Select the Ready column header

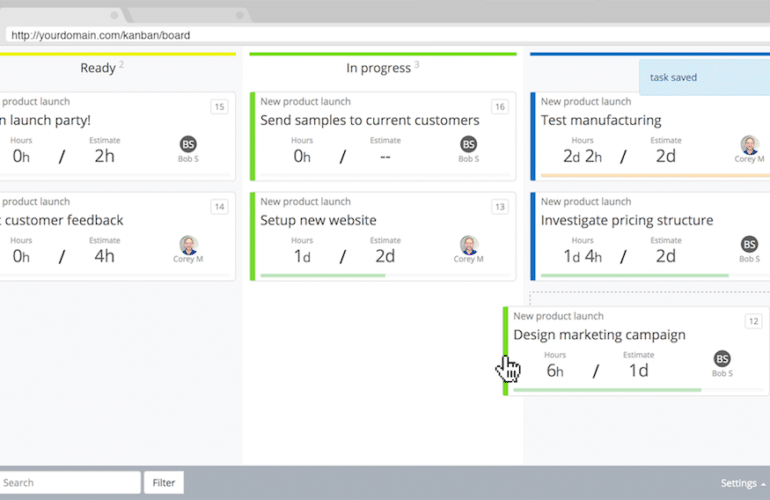pyautogui.click(x=98, y=68)
